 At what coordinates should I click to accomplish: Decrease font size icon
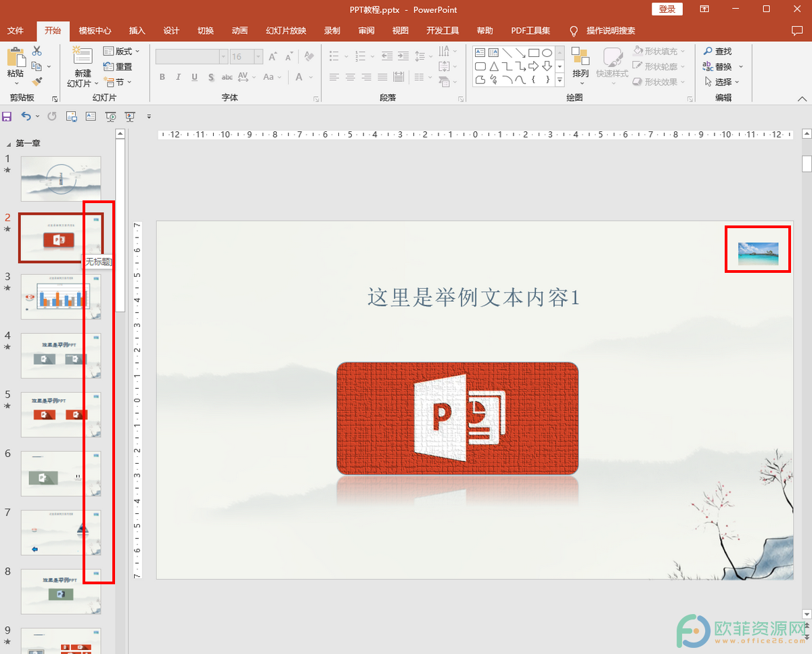point(288,57)
